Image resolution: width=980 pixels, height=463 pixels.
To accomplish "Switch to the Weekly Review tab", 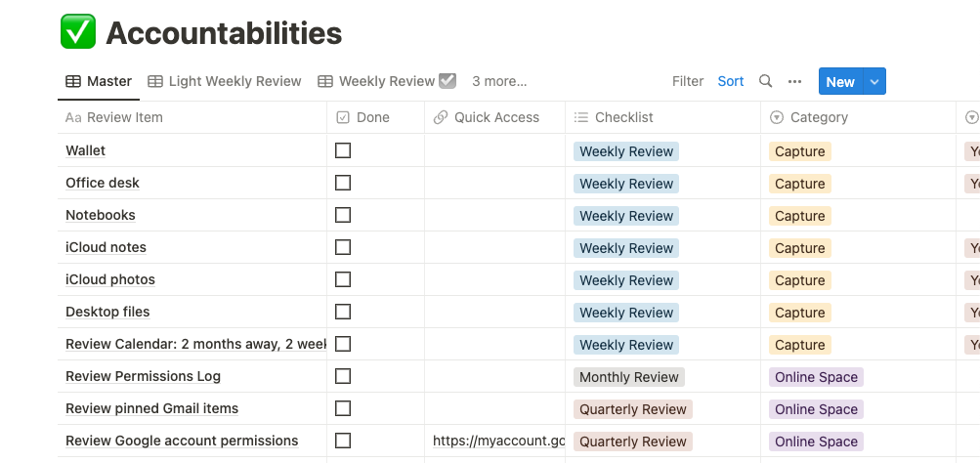I will tap(387, 81).
